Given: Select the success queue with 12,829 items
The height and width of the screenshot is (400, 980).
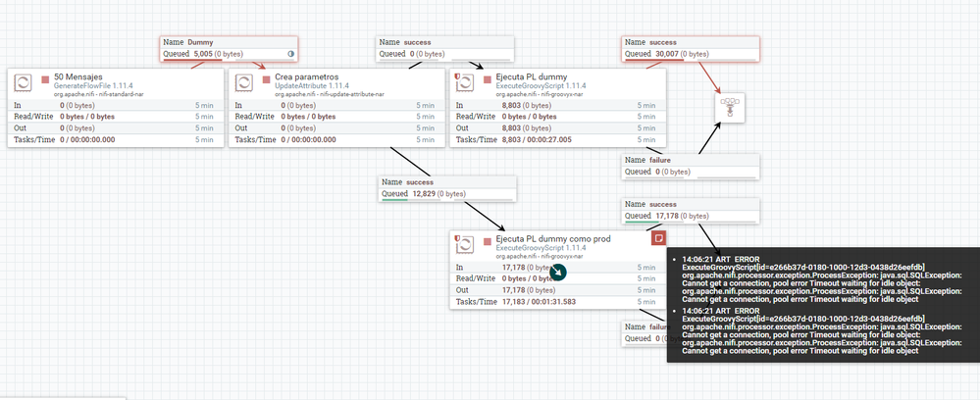Looking at the screenshot, I should (448, 188).
